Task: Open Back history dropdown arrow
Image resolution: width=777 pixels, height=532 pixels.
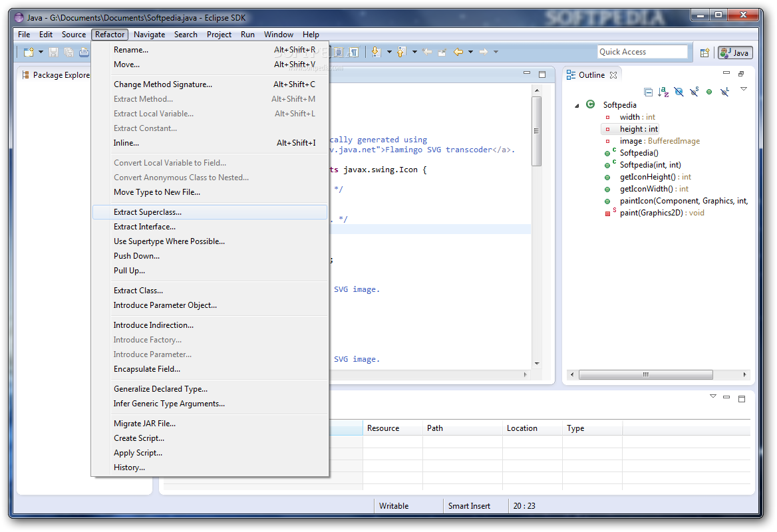Action: tap(471, 52)
